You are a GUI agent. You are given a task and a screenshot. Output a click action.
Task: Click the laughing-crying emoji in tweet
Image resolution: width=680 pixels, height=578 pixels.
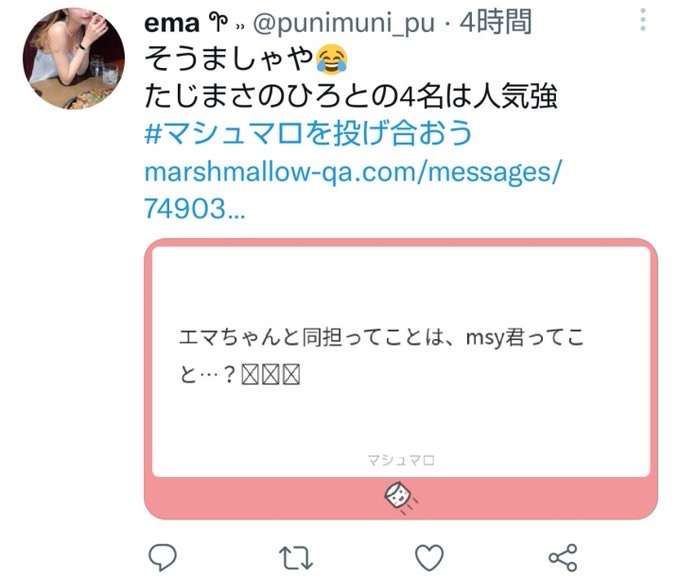coord(332,58)
